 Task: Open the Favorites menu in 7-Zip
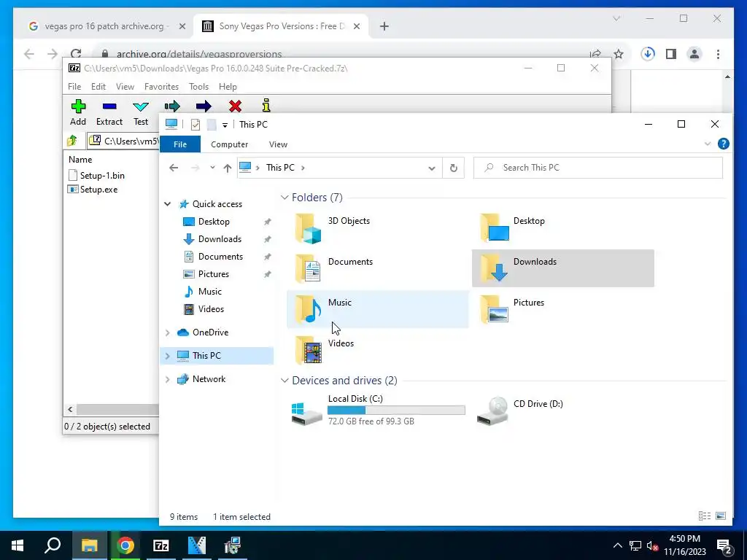[161, 87]
